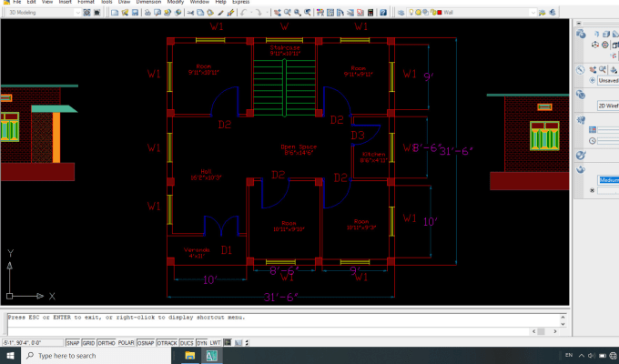Click the Zoom Previous icon

coord(308,13)
